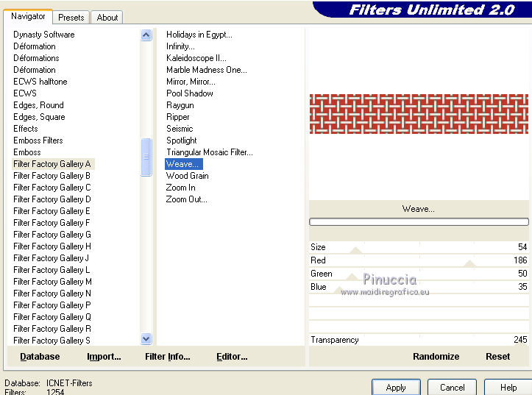
Task: Open the Presets tab
Action: pyautogui.click(x=71, y=18)
